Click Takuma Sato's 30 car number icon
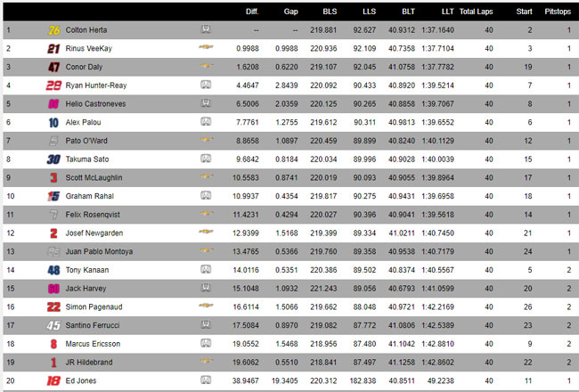 53,159
